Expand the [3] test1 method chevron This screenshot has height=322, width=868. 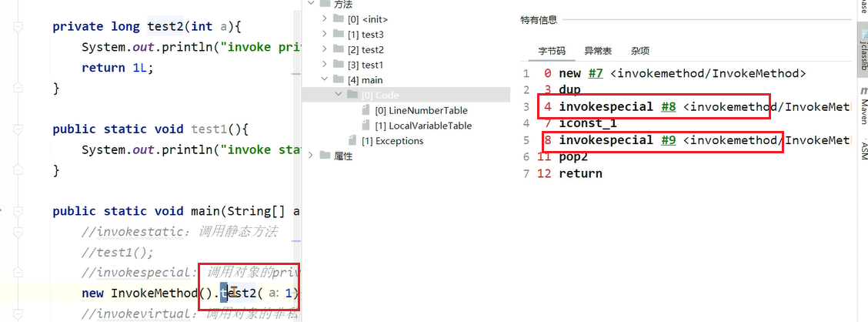click(325, 65)
